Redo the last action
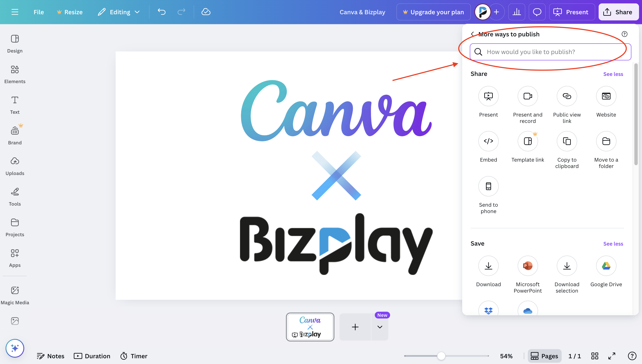642x364 pixels. tap(181, 12)
